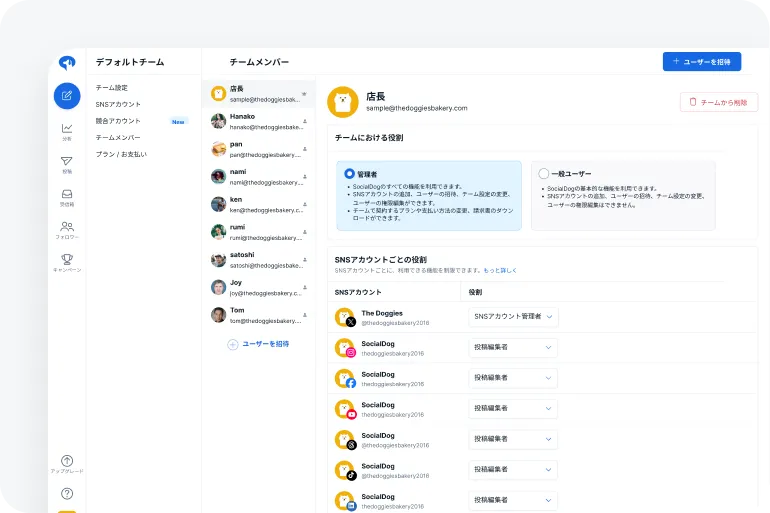The height and width of the screenshot is (513, 770).
Task: Select the 一般ユーザー radio button
Action: point(543,173)
